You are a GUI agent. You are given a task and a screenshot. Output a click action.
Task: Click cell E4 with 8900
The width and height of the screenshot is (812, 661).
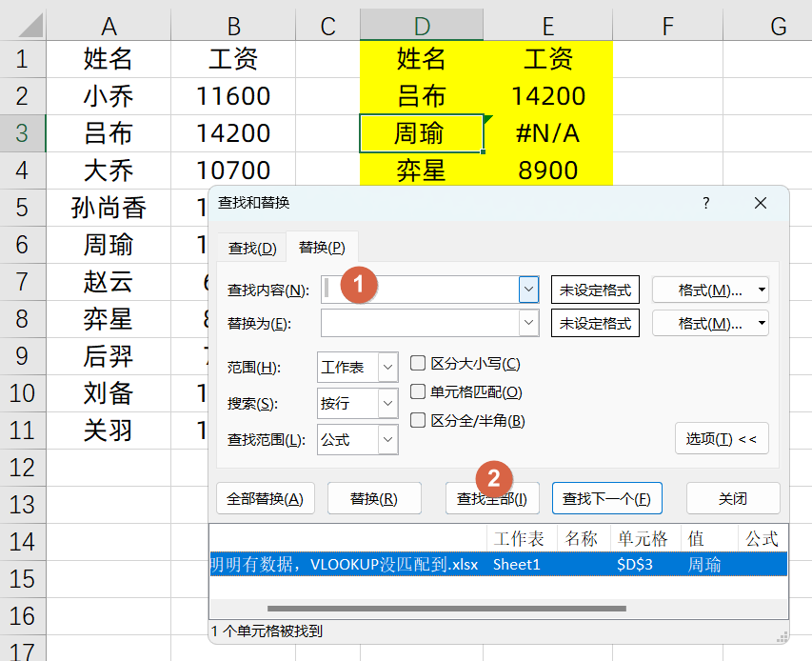point(548,170)
